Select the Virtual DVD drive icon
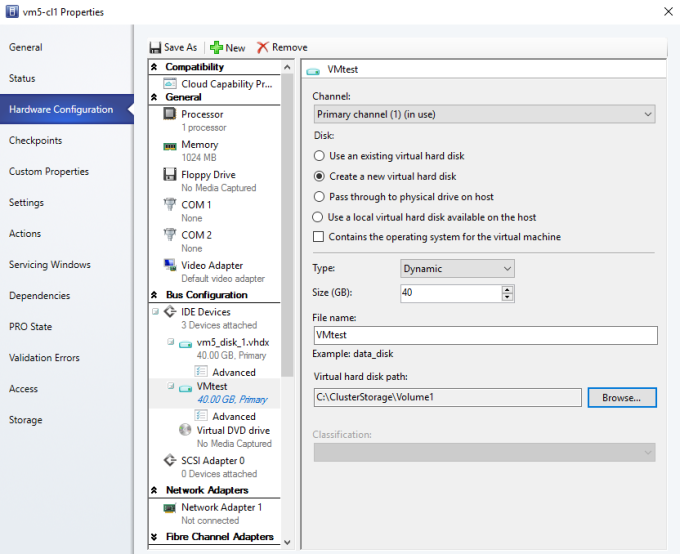Screen dimensions: 680x554 click(x=186, y=430)
